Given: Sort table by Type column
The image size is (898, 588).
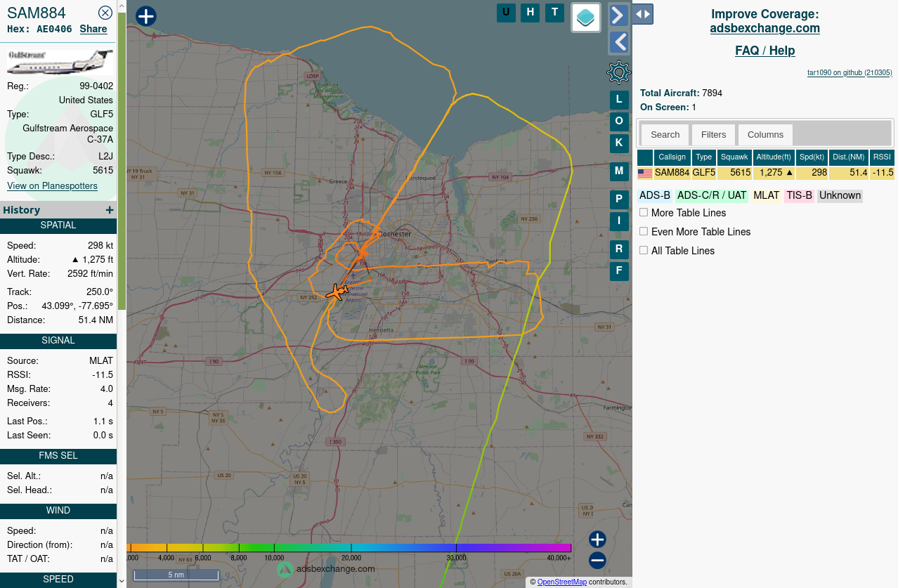Looking at the screenshot, I should click(x=704, y=157).
